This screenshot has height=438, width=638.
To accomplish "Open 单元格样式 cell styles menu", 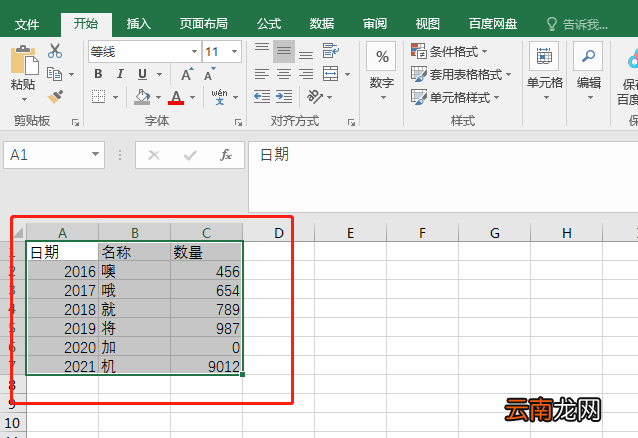I will click(455, 97).
